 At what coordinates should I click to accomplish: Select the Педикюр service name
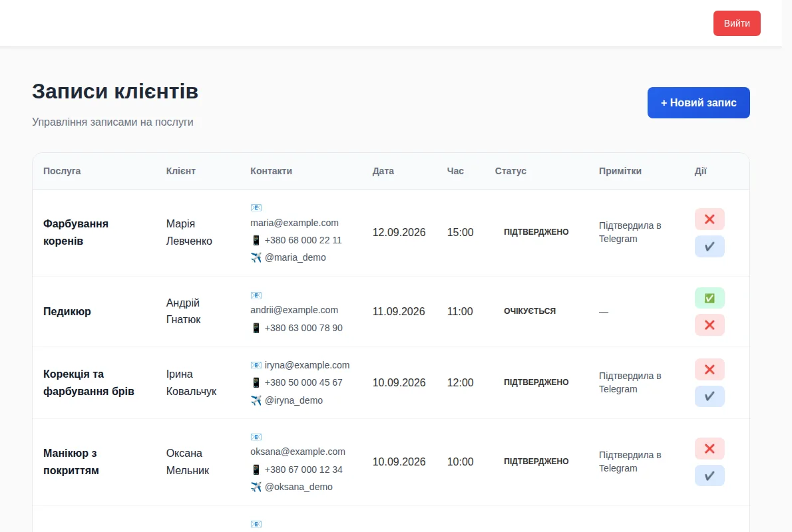67,311
